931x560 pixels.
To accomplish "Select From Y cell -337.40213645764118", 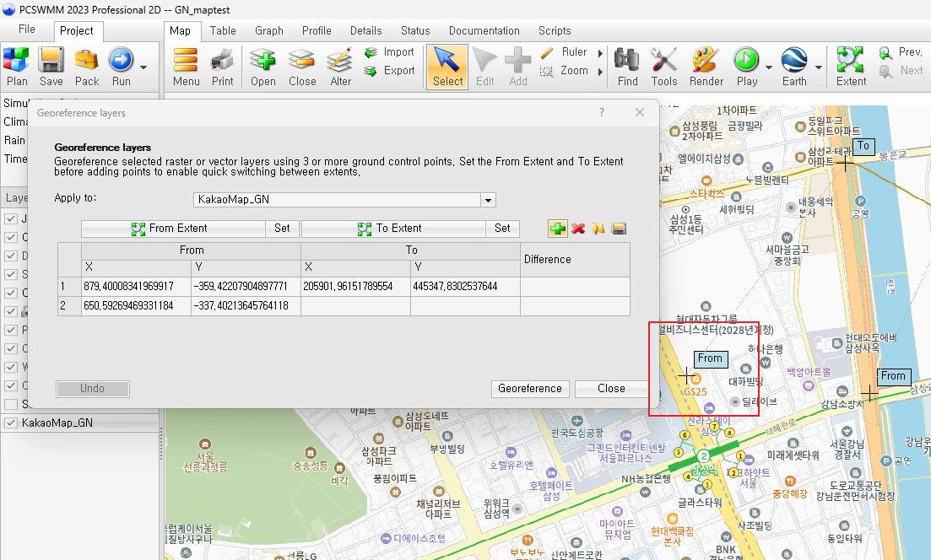I will click(x=246, y=306).
